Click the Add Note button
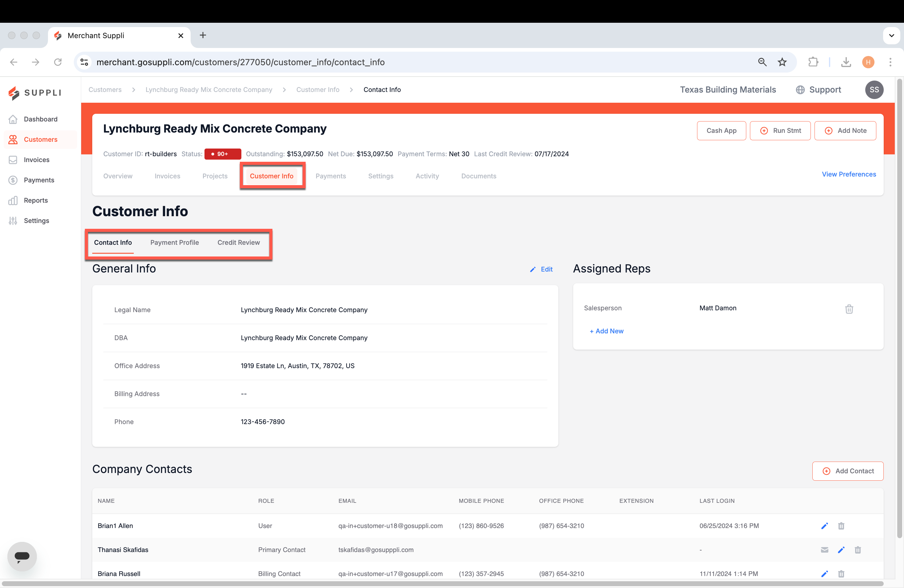 [x=845, y=131]
